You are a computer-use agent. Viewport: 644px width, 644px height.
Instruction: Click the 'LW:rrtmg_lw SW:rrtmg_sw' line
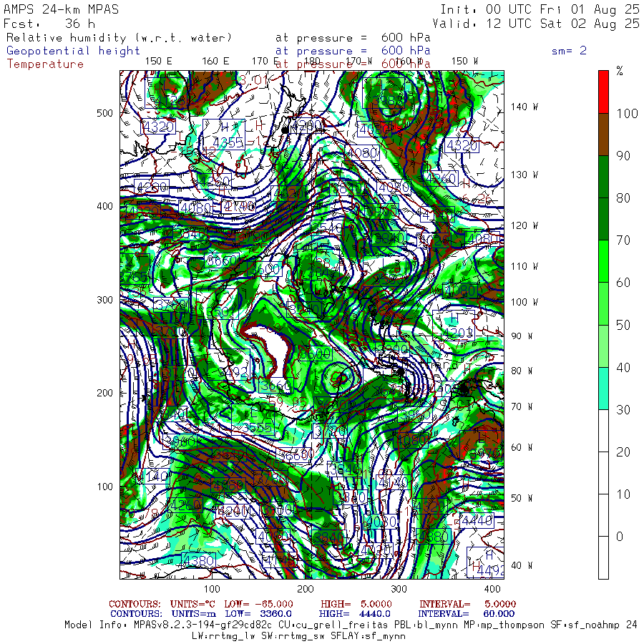point(298,636)
